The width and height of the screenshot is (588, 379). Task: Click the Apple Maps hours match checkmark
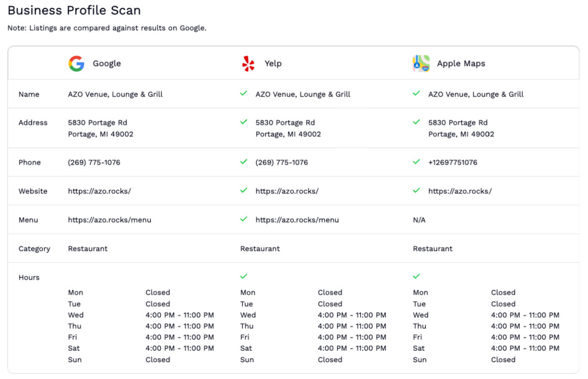pos(417,276)
